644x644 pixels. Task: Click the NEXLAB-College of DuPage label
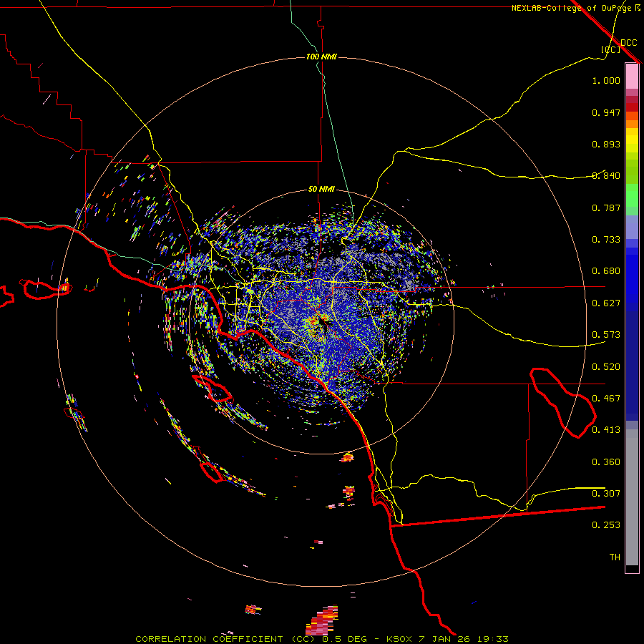tap(571, 8)
